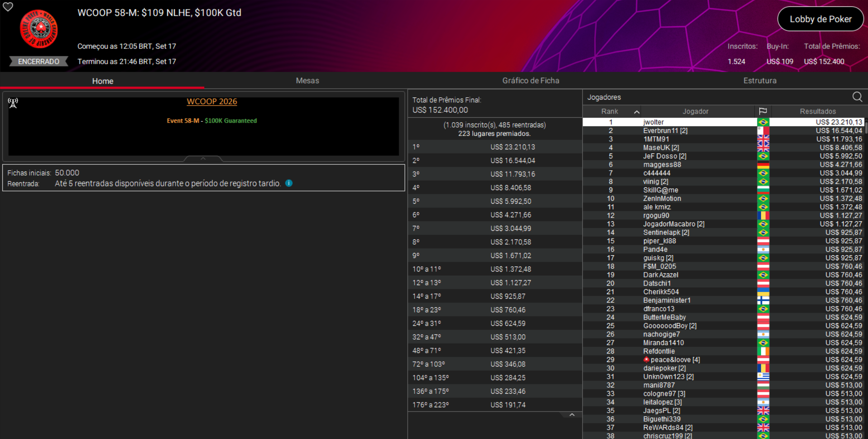Select player row dariepoker [2]

pyautogui.click(x=723, y=368)
